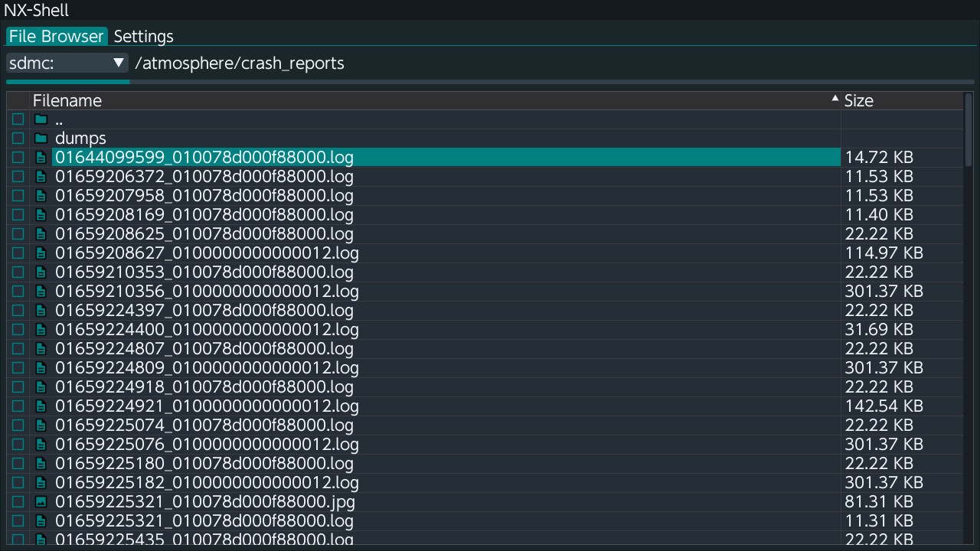Check the box for 01659225182_0100000000000012.log
The height and width of the screenshot is (551, 980).
(18, 483)
